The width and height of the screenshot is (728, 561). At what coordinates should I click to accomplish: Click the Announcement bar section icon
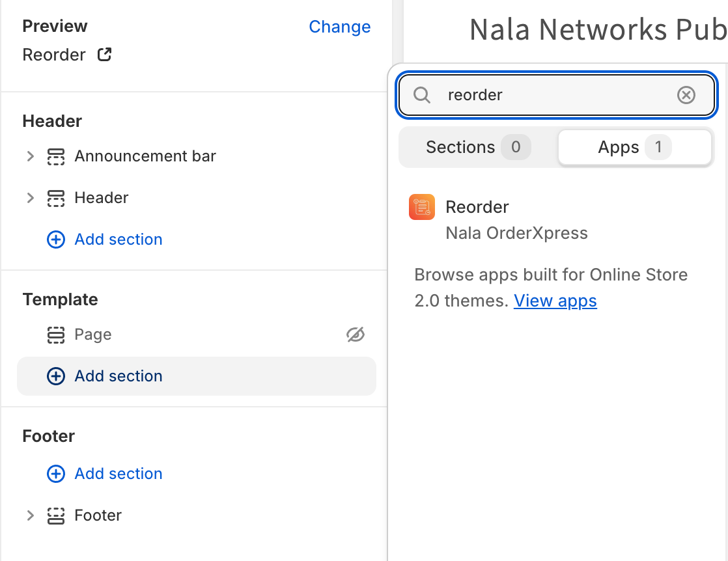[56, 156]
